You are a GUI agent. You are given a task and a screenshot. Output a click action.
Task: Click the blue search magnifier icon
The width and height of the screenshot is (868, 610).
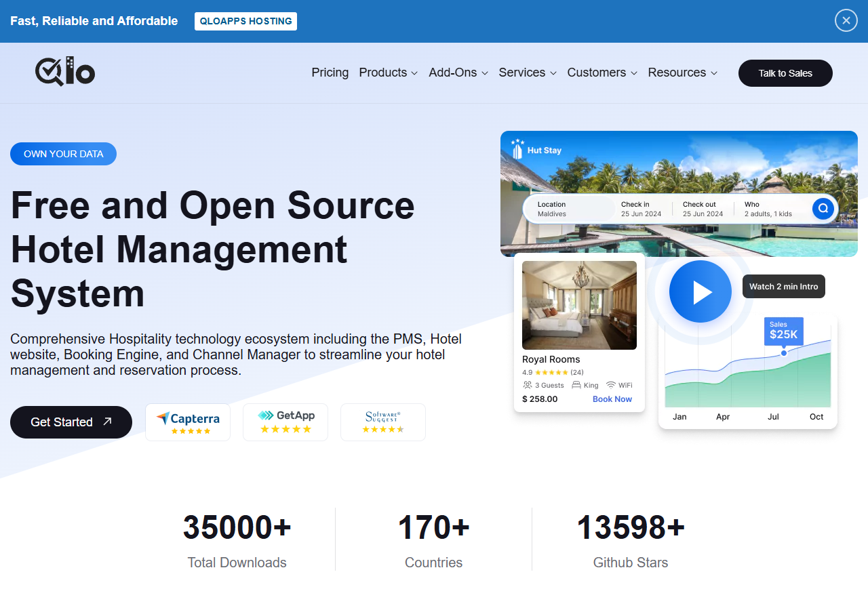823,209
